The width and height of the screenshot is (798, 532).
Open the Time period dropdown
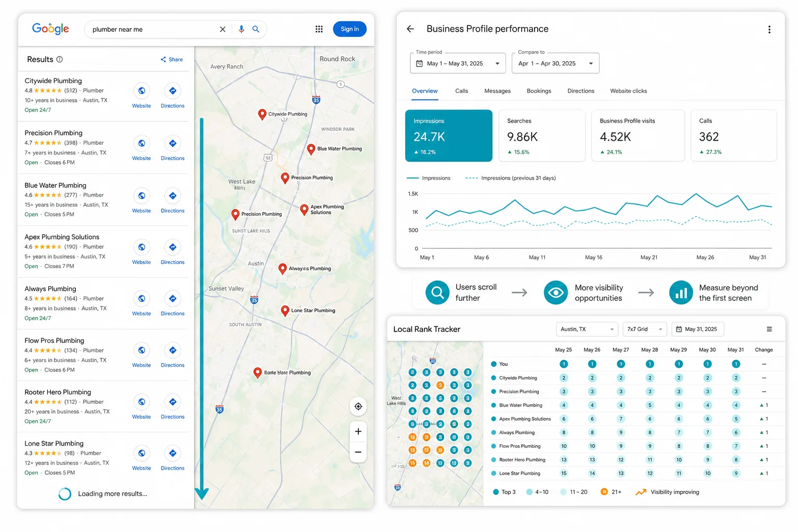click(x=458, y=63)
